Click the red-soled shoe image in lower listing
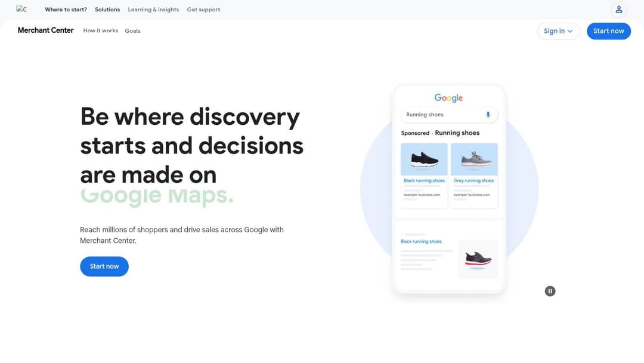 click(x=478, y=259)
